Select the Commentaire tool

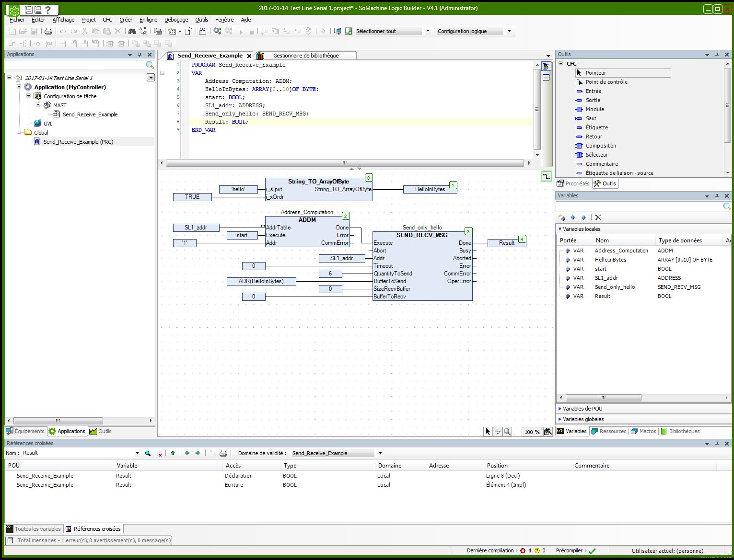click(x=601, y=164)
